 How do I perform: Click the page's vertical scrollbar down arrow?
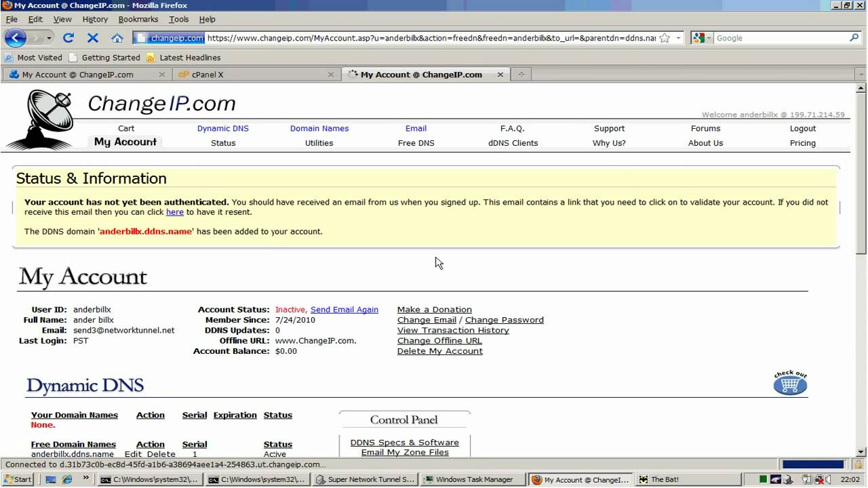(x=861, y=452)
